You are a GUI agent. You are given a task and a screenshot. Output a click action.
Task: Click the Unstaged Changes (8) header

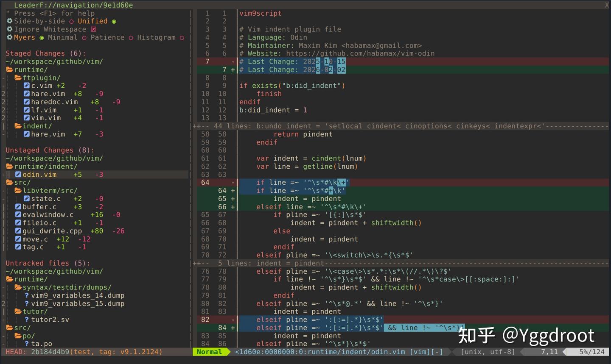coord(50,150)
